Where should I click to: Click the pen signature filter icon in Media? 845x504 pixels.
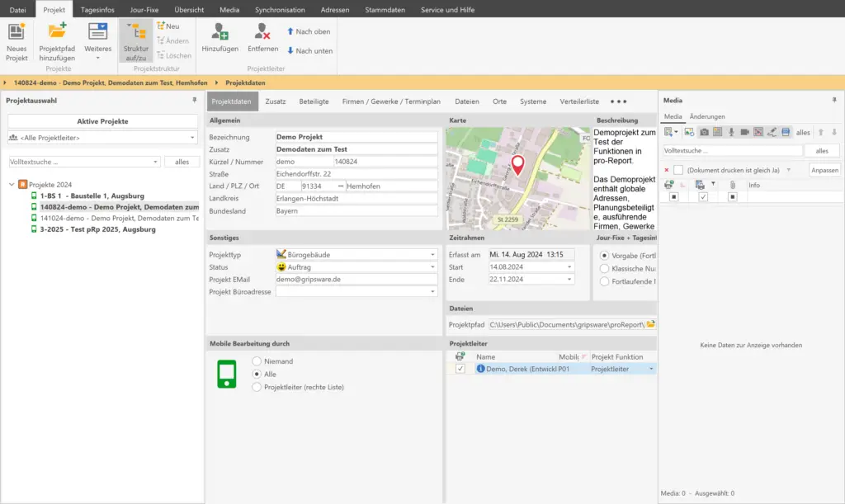click(x=772, y=132)
